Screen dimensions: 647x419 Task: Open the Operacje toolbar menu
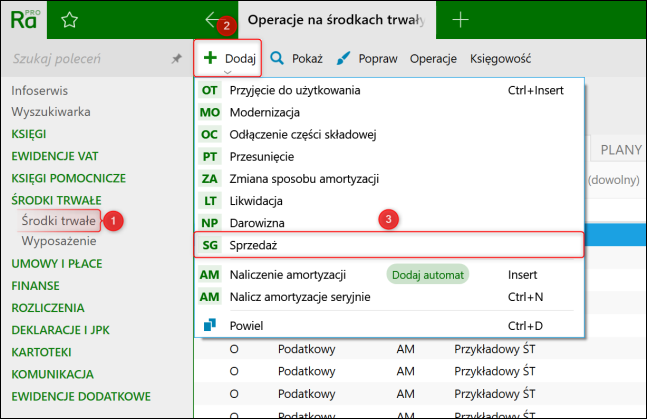point(433,59)
